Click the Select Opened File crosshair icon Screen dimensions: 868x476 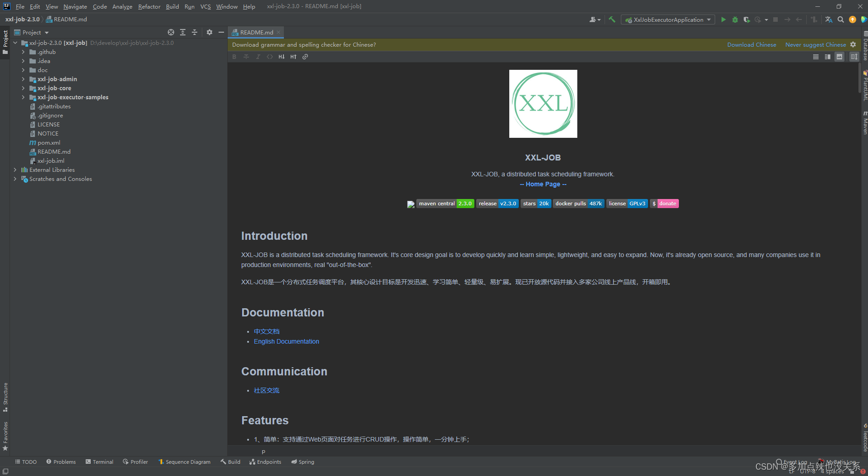[171, 32]
